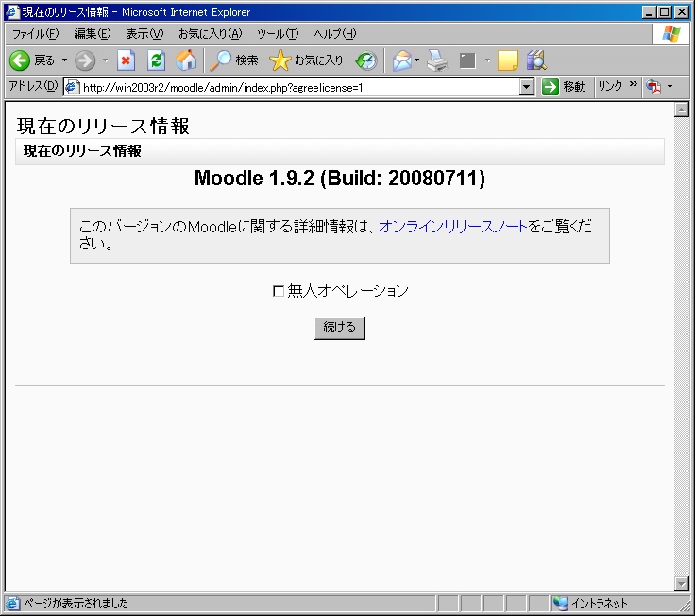Click the イントラネット zone status indicator
Screen dimensions: 695x616
point(590,604)
